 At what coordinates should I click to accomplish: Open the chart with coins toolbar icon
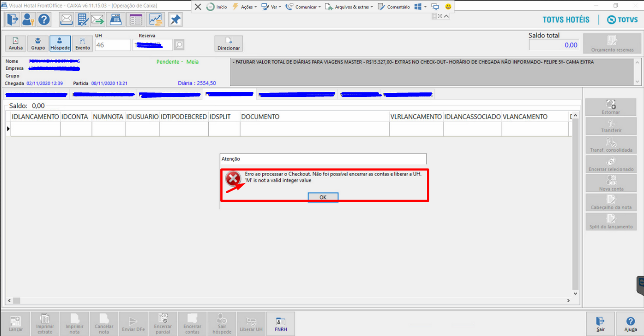coord(156,19)
